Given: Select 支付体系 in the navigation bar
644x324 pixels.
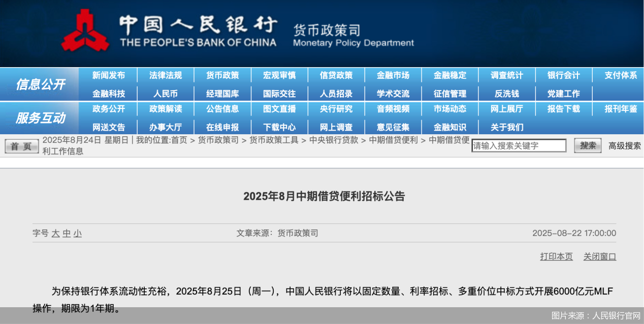Looking at the screenshot, I should point(621,75).
